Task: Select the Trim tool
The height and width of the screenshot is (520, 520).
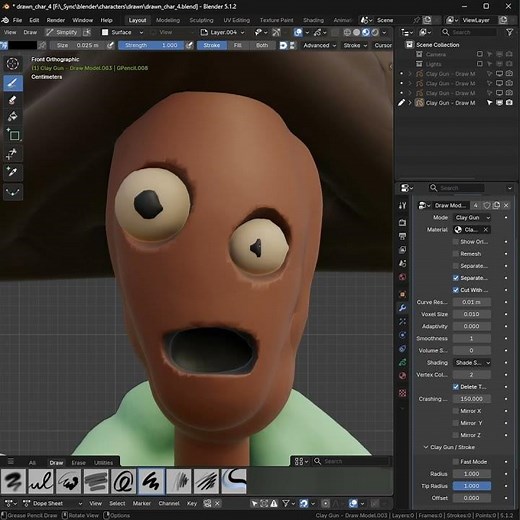Action: pos(13,154)
